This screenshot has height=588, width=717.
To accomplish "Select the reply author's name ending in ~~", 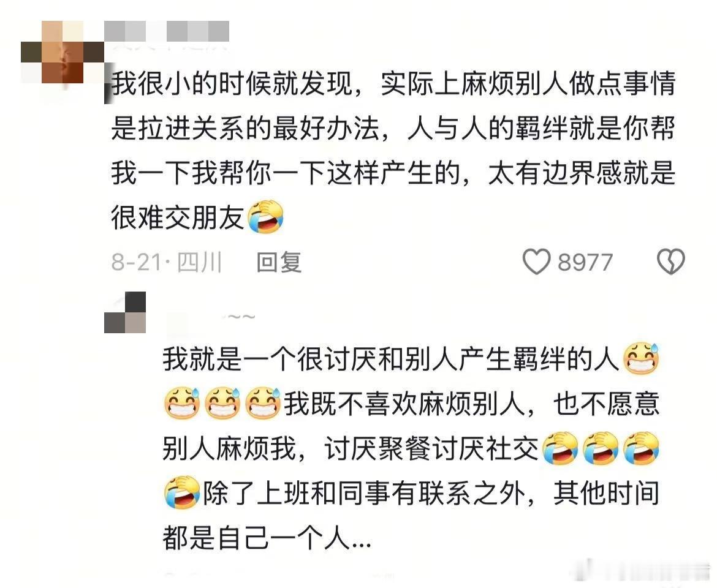I will (211, 317).
